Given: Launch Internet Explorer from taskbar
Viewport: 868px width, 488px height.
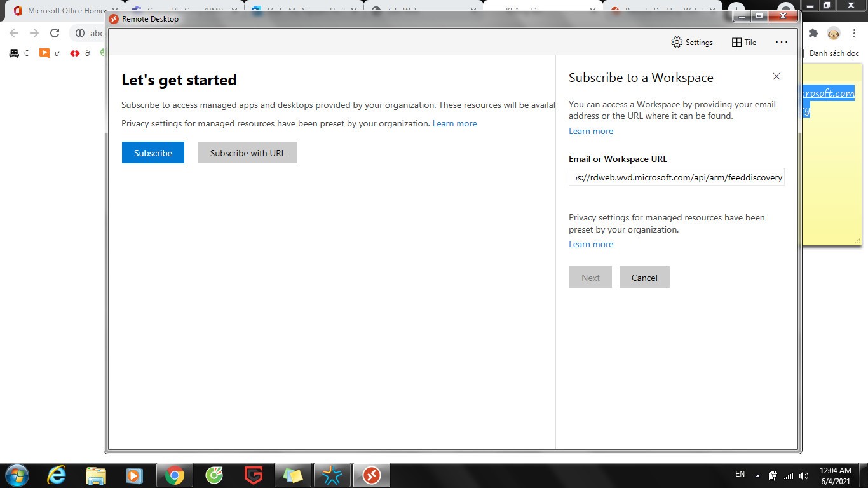Looking at the screenshot, I should [x=57, y=475].
